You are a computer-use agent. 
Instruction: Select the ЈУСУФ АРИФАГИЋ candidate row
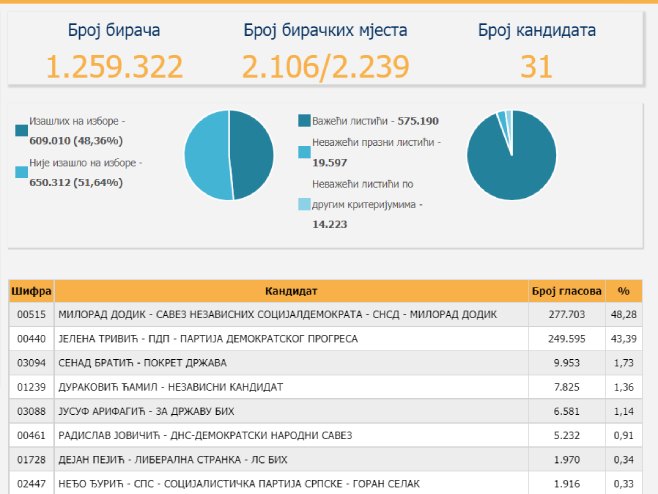coord(326,411)
